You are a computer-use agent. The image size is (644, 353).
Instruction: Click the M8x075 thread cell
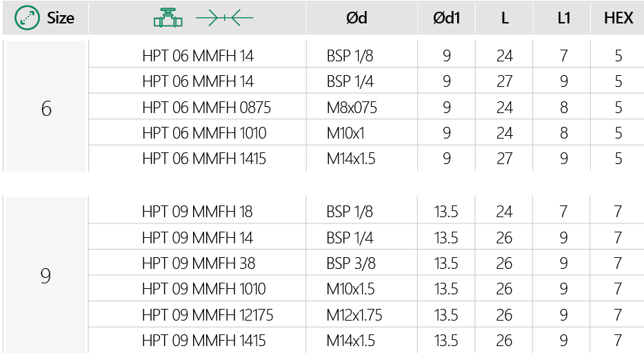pyautogui.click(x=352, y=108)
